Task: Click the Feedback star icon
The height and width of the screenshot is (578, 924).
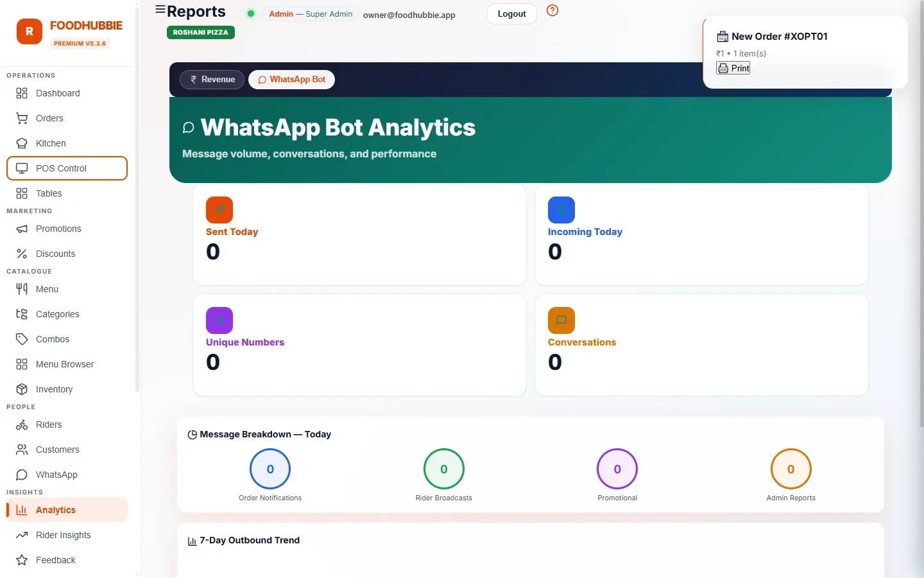Action: point(22,560)
